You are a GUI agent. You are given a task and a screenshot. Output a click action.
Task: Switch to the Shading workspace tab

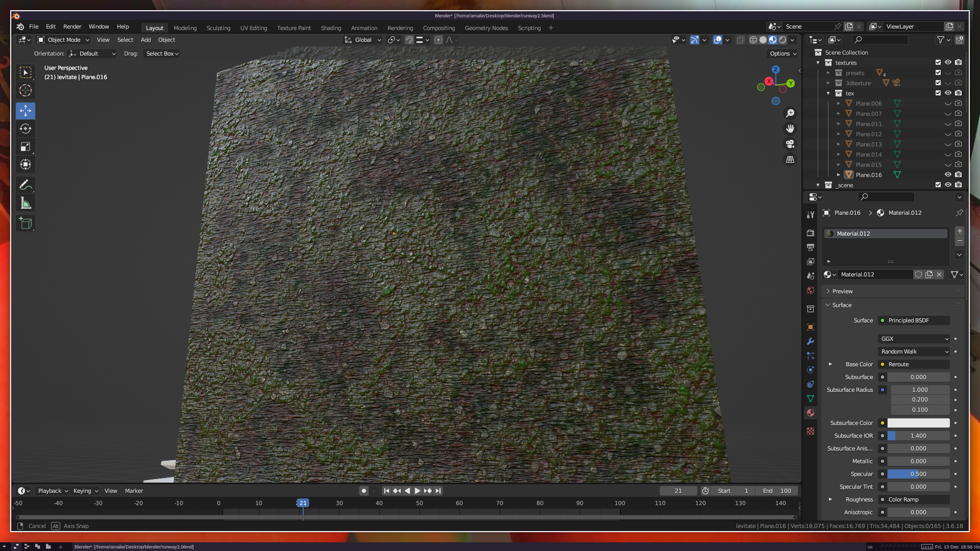pyautogui.click(x=331, y=28)
